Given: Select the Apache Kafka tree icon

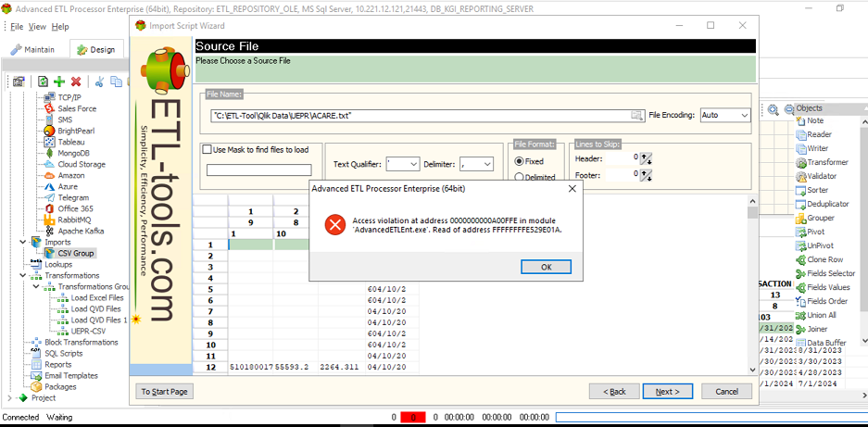Looking at the screenshot, I should click(x=49, y=231).
